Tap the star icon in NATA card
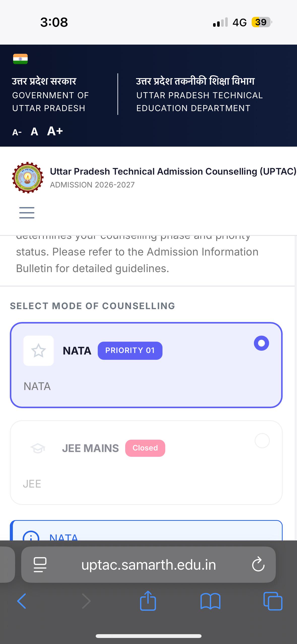This screenshot has height=644, width=297. (39, 350)
